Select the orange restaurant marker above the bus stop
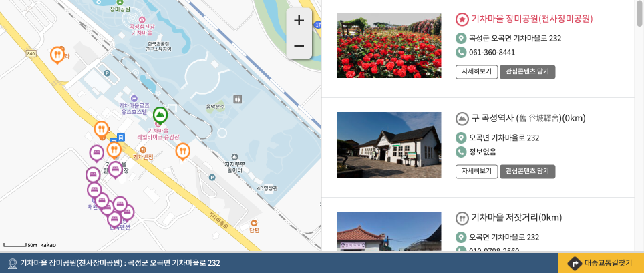 coord(102,129)
